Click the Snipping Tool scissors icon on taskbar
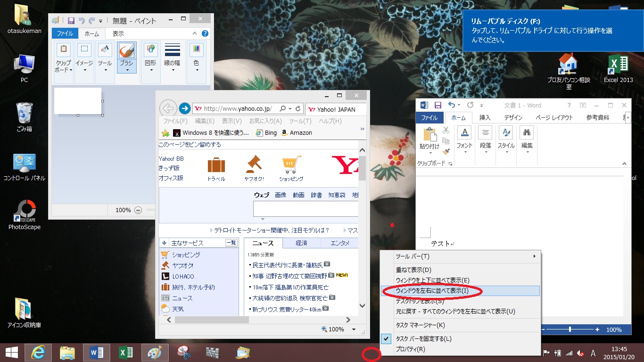Screen dimensions: 644x362 (x=184, y=353)
